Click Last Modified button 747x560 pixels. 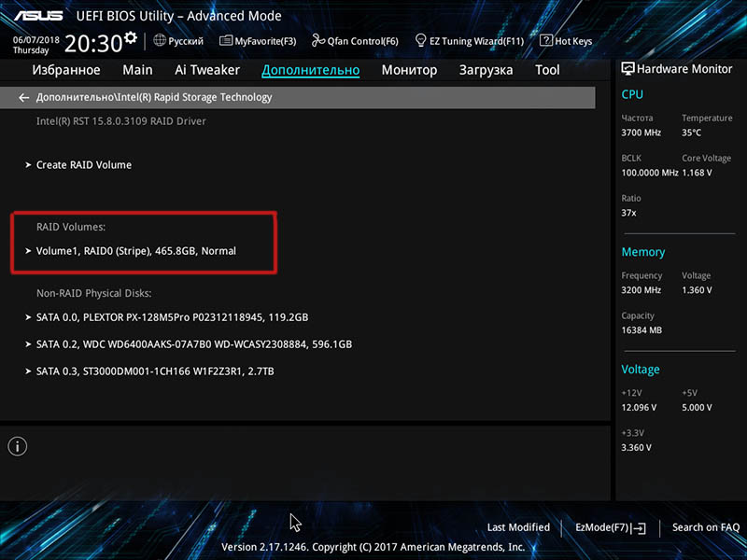tap(518, 527)
